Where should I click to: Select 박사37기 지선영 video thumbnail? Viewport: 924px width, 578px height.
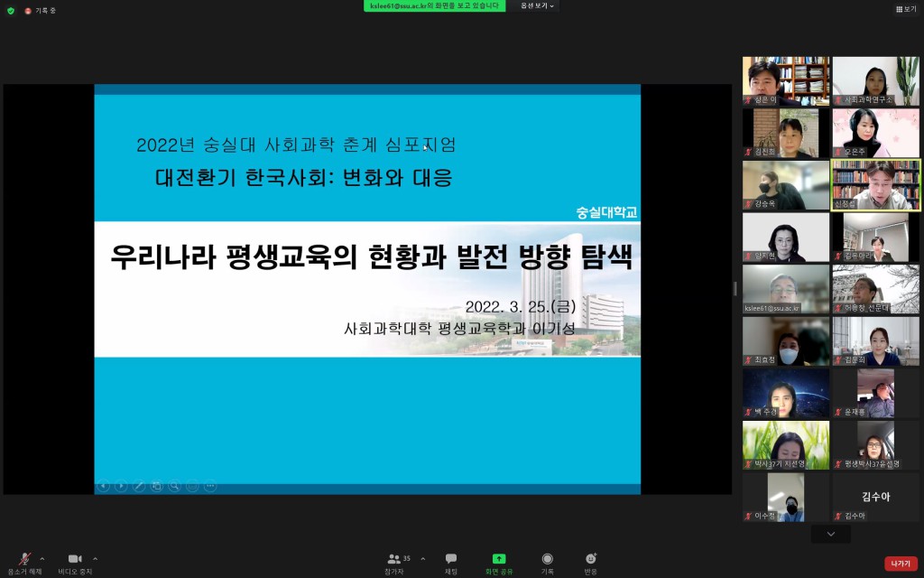pyautogui.click(x=786, y=445)
